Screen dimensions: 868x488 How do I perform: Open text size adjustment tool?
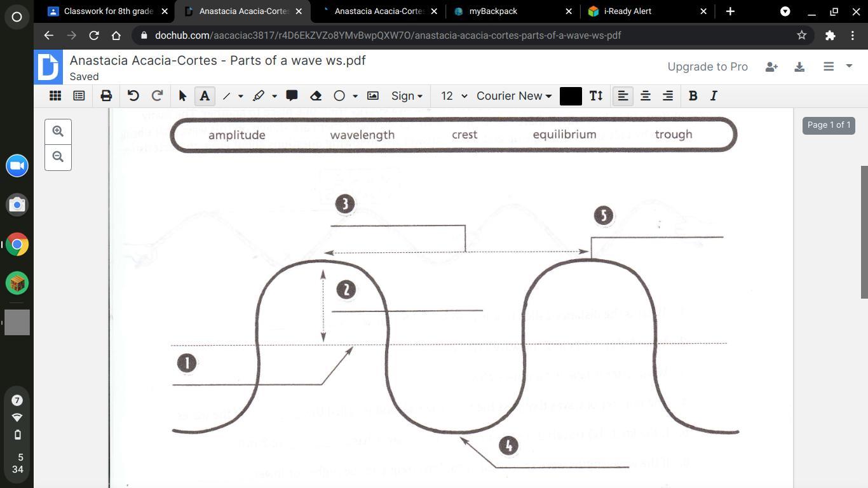click(596, 96)
